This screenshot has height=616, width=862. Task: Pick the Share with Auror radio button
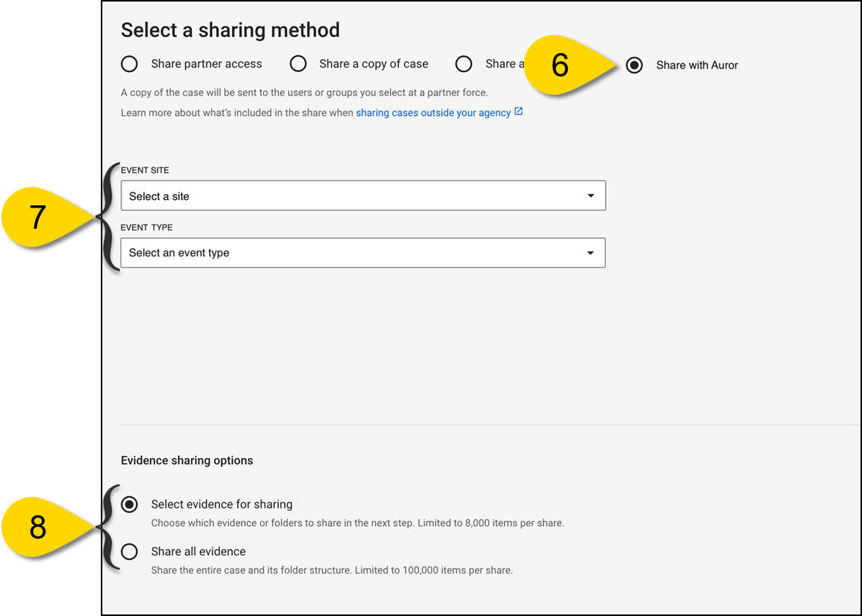[635, 65]
